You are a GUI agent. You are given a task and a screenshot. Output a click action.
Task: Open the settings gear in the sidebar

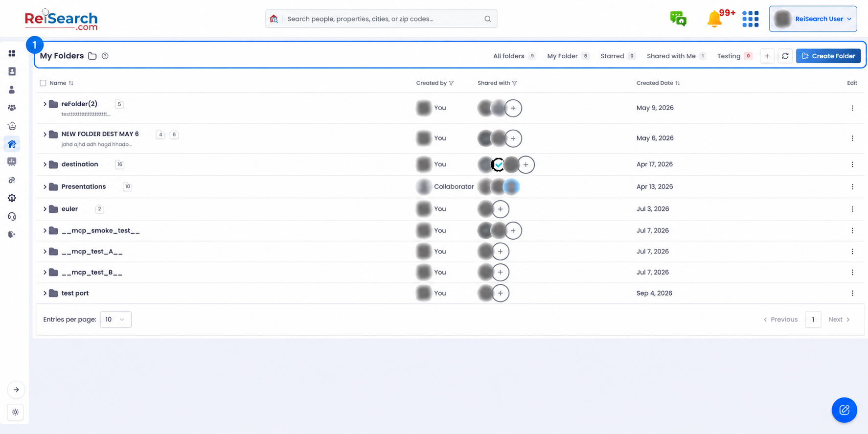pyautogui.click(x=12, y=198)
